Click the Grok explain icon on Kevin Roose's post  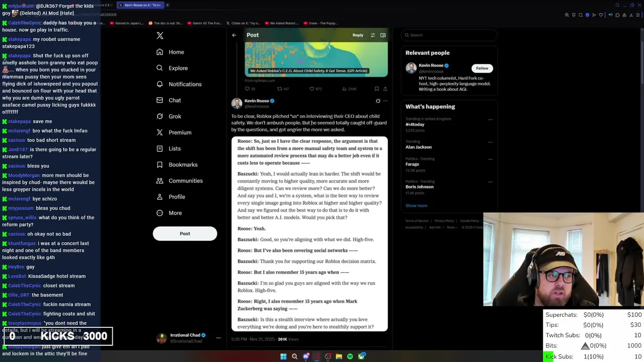tap(378, 101)
